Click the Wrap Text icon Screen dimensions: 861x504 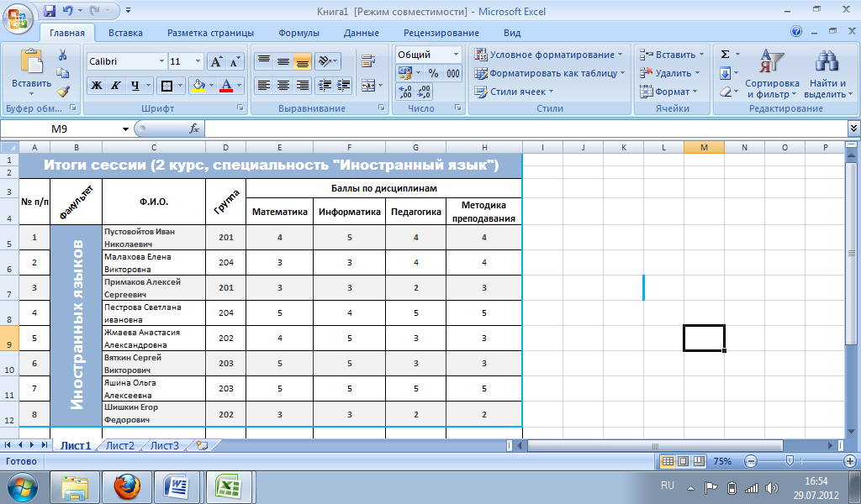368,60
